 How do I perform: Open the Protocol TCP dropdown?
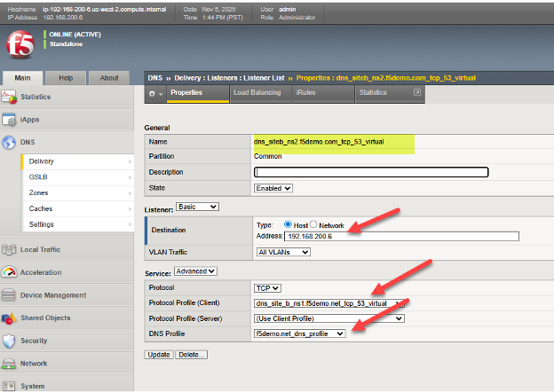[267, 287]
